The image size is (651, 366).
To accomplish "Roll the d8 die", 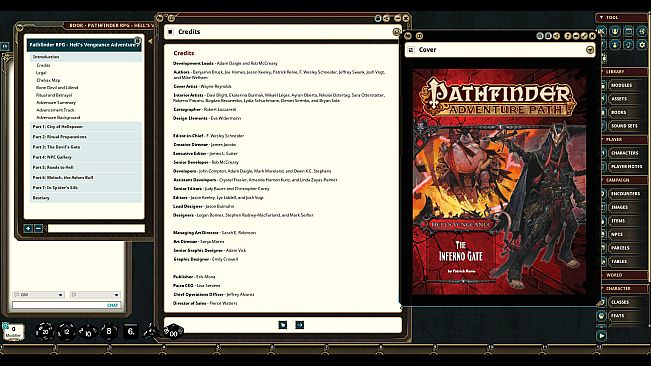I will (x=109, y=331).
